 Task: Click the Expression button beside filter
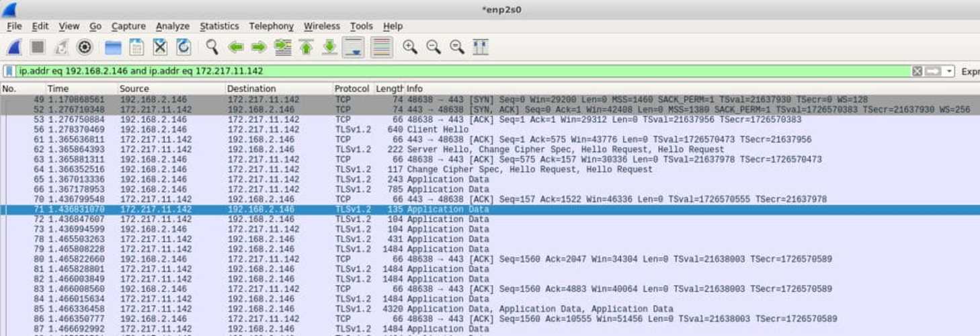(x=970, y=71)
